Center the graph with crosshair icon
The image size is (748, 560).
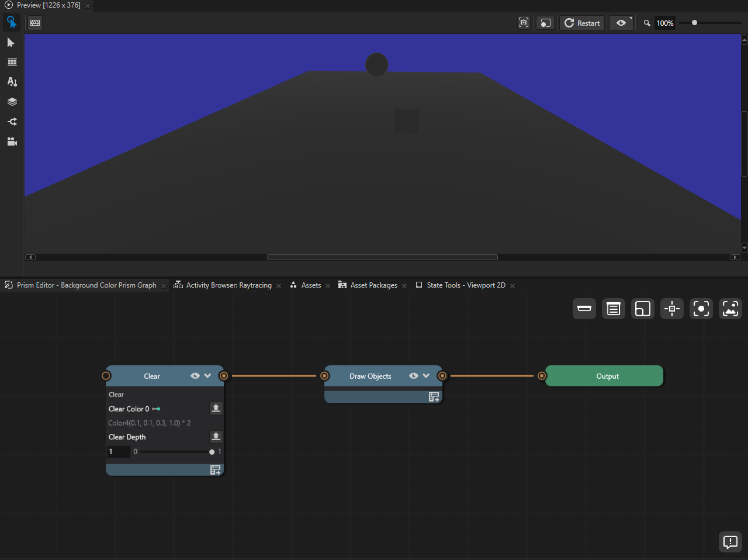point(672,309)
